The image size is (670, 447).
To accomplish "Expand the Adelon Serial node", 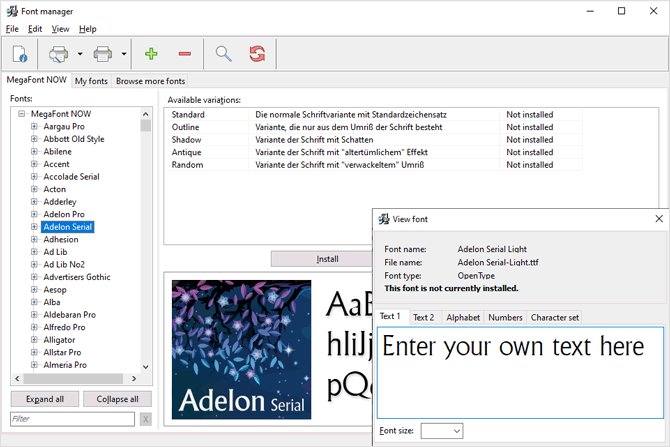I will point(34,227).
